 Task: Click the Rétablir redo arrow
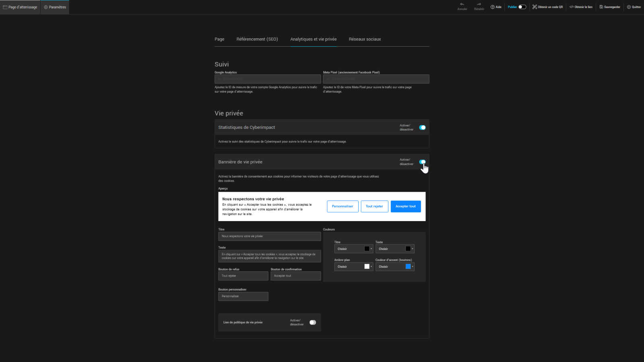pyautogui.click(x=479, y=4)
